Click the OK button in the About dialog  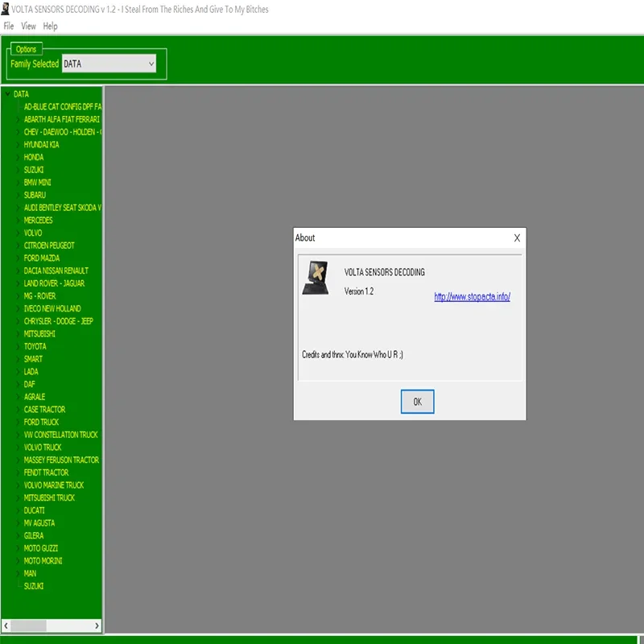coord(417,401)
